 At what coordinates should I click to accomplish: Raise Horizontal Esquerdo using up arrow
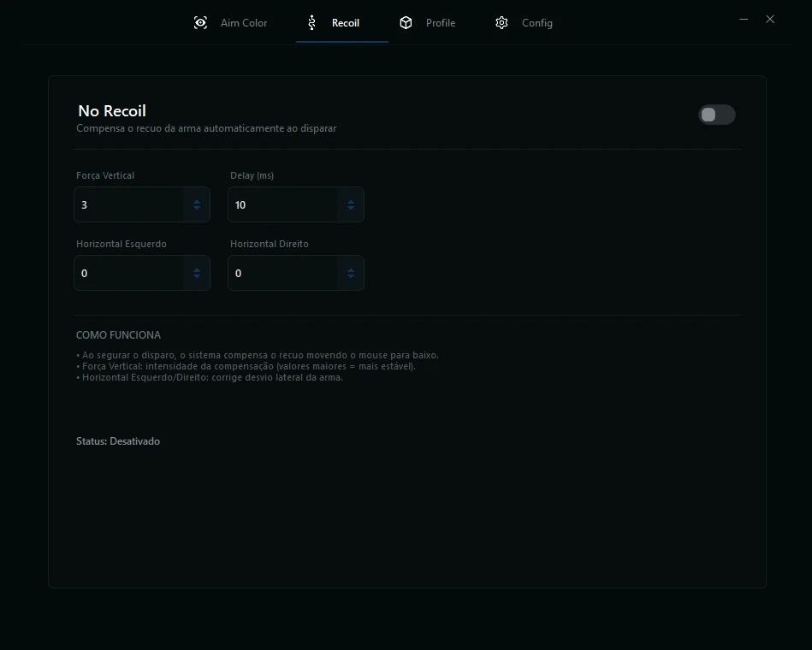(197, 269)
